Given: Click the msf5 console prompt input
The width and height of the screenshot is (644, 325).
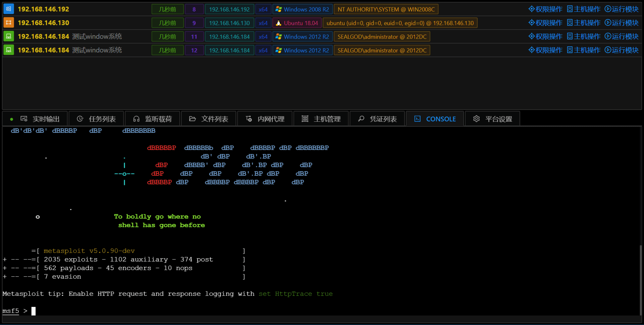Looking at the screenshot, I should coord(34,311).
